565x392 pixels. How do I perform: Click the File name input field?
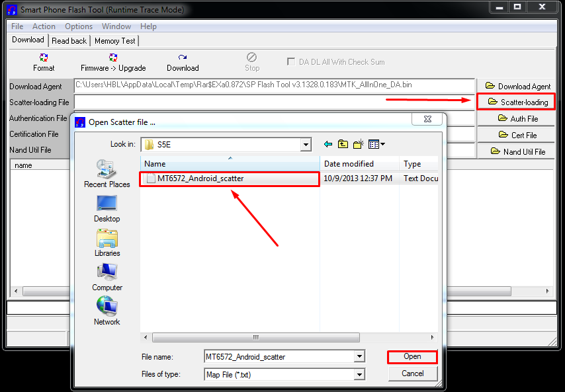point(280,357)
